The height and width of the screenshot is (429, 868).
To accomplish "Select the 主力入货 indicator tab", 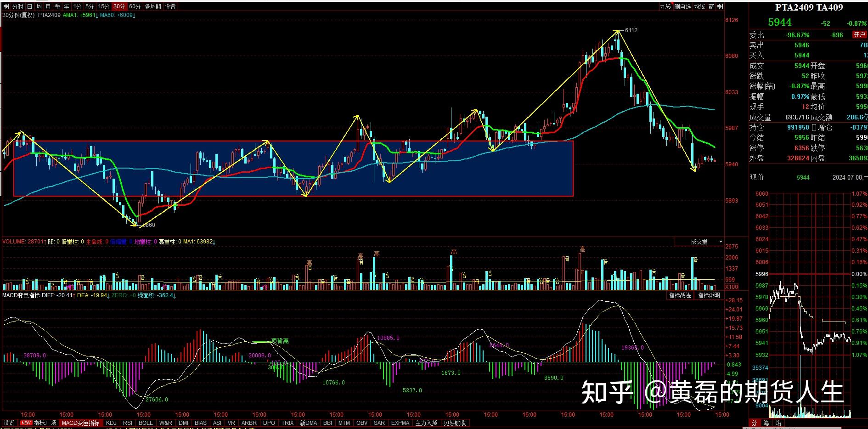I will (x=426, y=423).
